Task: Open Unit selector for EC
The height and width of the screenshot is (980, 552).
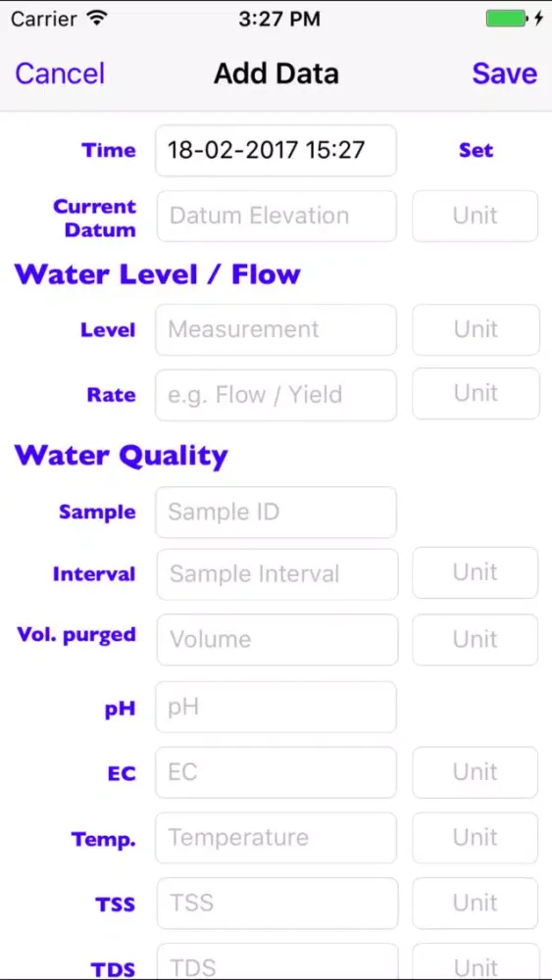Action: (x=476, y=772)
